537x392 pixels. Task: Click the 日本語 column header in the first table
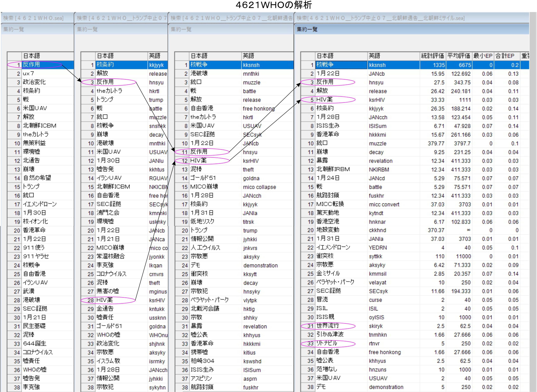pyautogui.click(x=31, y=56)
